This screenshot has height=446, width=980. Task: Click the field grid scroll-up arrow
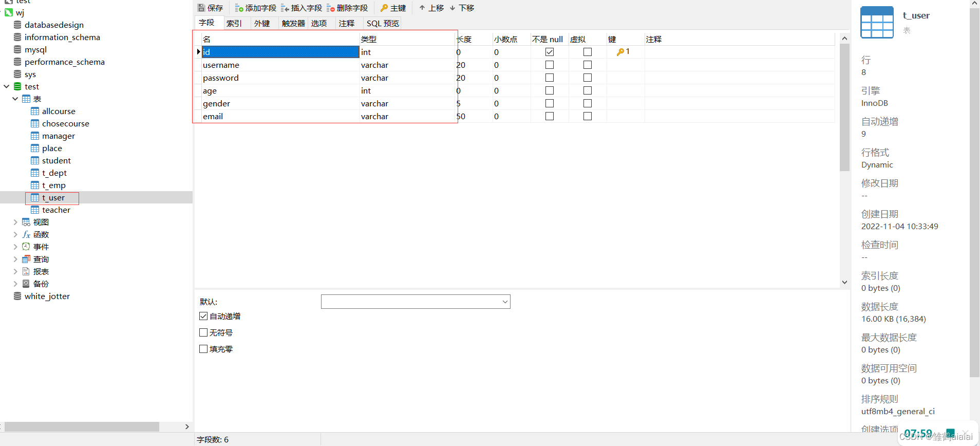click(x=844, y=38)
